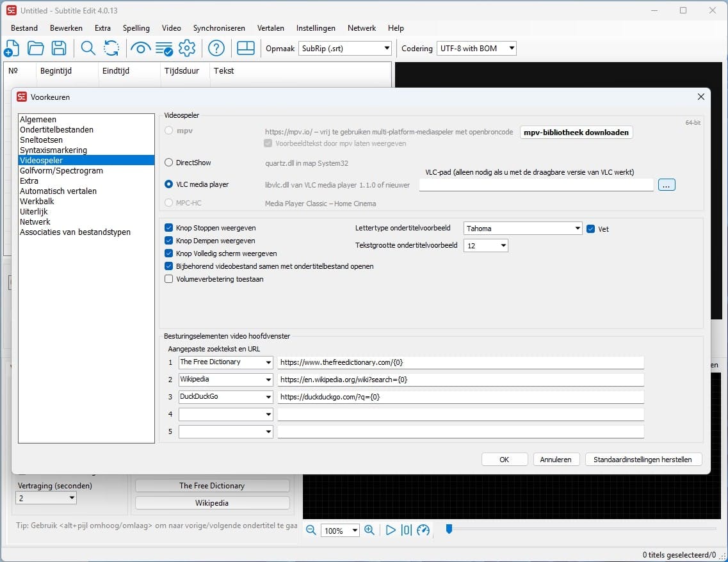Open the Synchroniseren menu
Image resolution: width=728 pixels, height=562 pixels.
pyautogui.click(x=219, y=28)
